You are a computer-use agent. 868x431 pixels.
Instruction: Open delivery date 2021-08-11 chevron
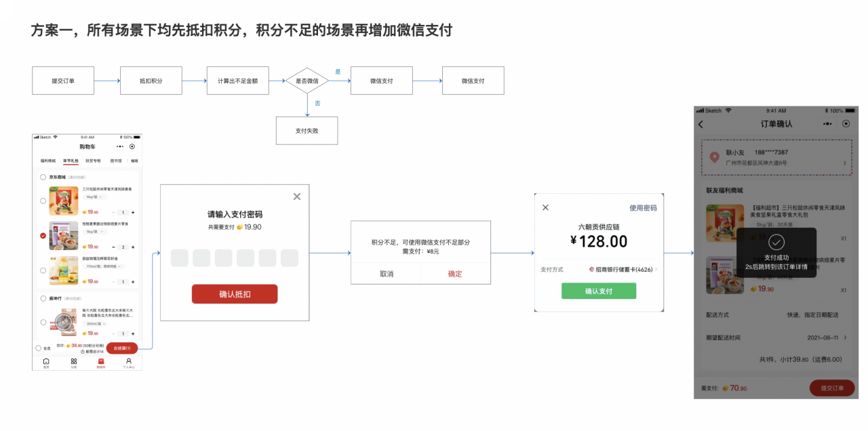844,337
